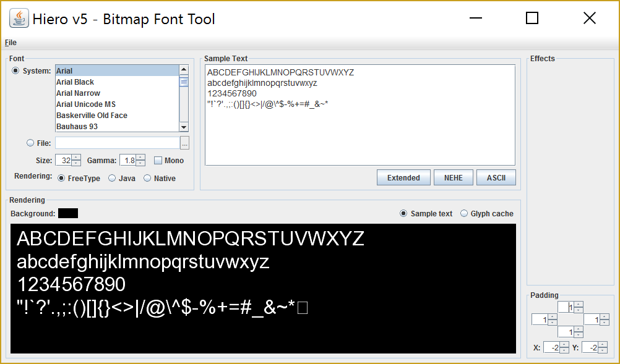
Task: Pick Baskerville Old Face font
Action: tap(117, 116)
